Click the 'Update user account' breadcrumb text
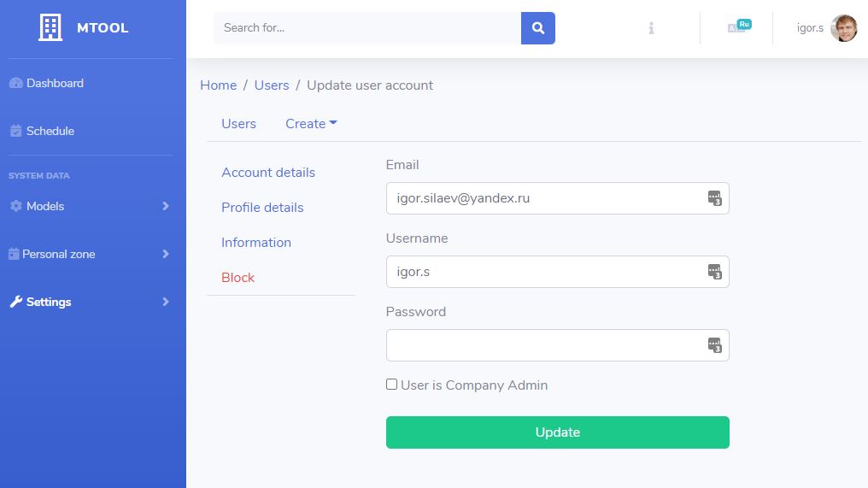The width and height of the screenshot is (868, 488). 370,85
